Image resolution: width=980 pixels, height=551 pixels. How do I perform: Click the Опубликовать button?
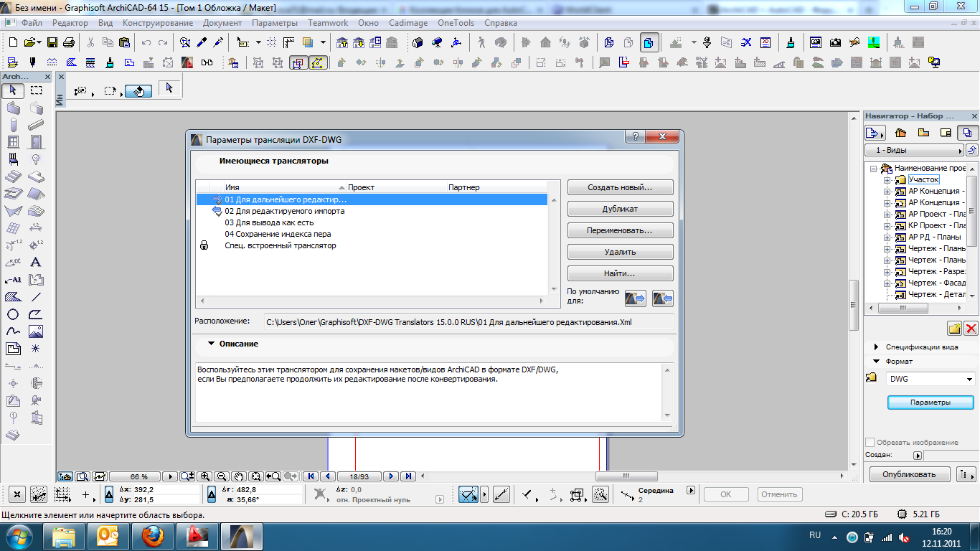coord(909,474)
